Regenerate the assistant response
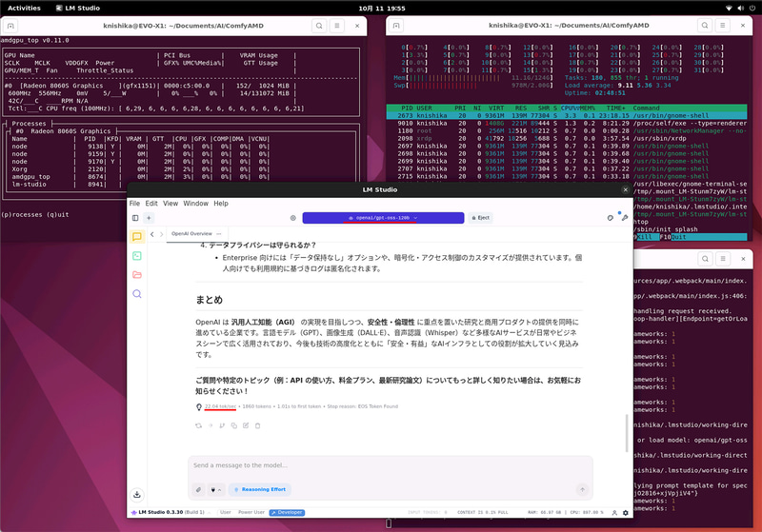The width and height of the screenshot is (762, 532). (x=198, y=425)
